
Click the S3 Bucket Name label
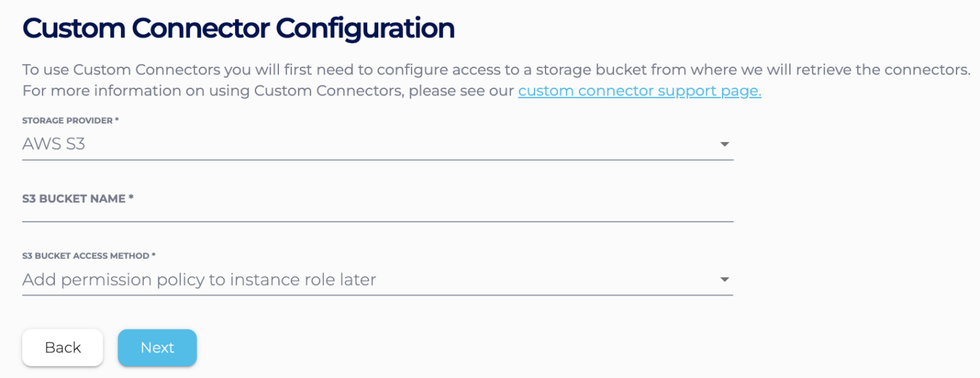click(x=74, y=198)
